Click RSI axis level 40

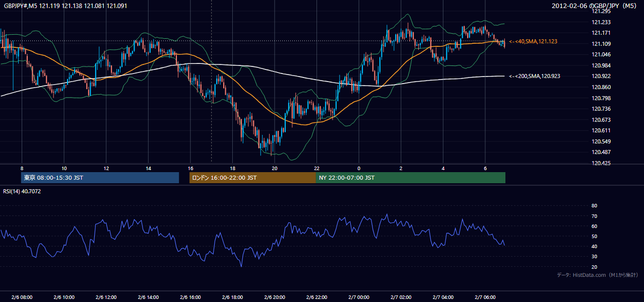594,246
